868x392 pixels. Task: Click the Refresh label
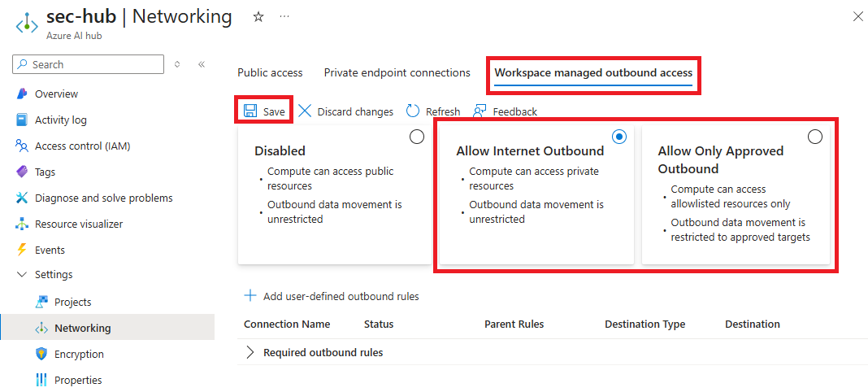click(443, 111)
